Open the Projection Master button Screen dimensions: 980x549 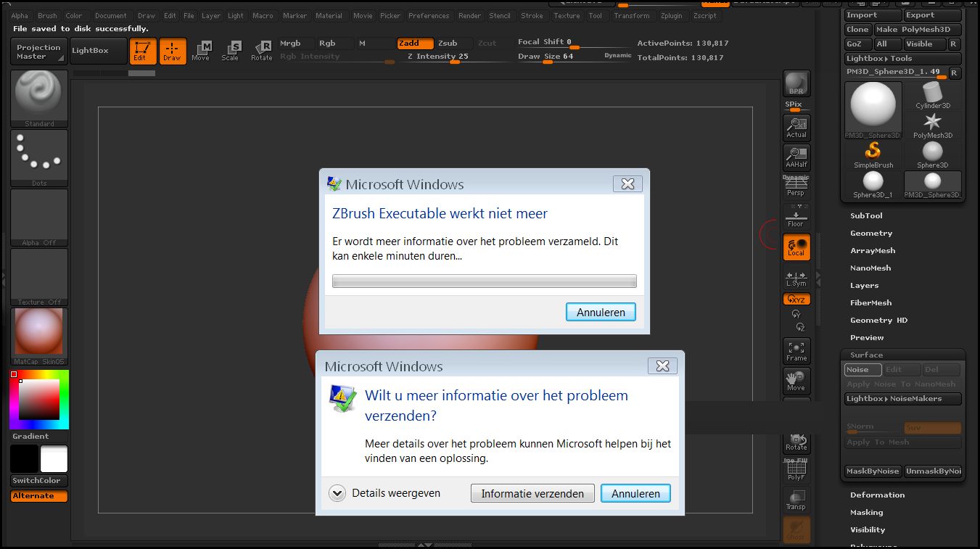pos(39,51)
